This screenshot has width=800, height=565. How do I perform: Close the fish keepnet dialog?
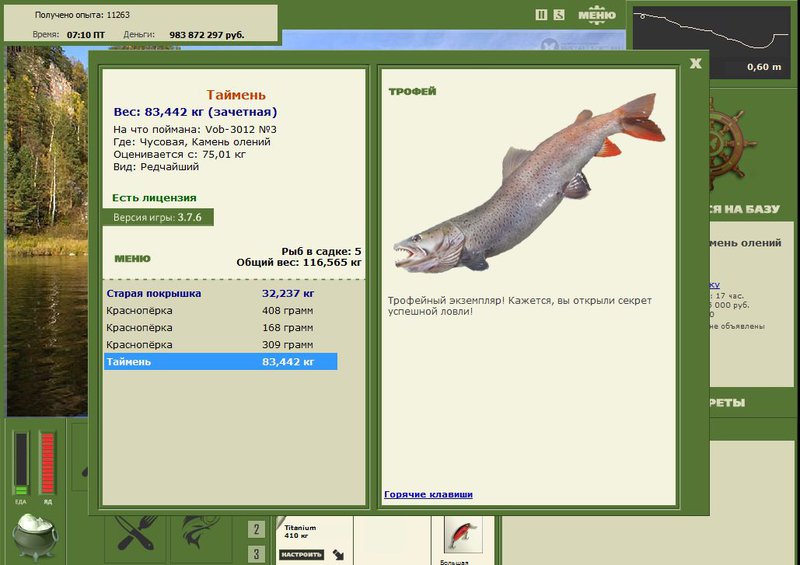[x=695, y=63]
